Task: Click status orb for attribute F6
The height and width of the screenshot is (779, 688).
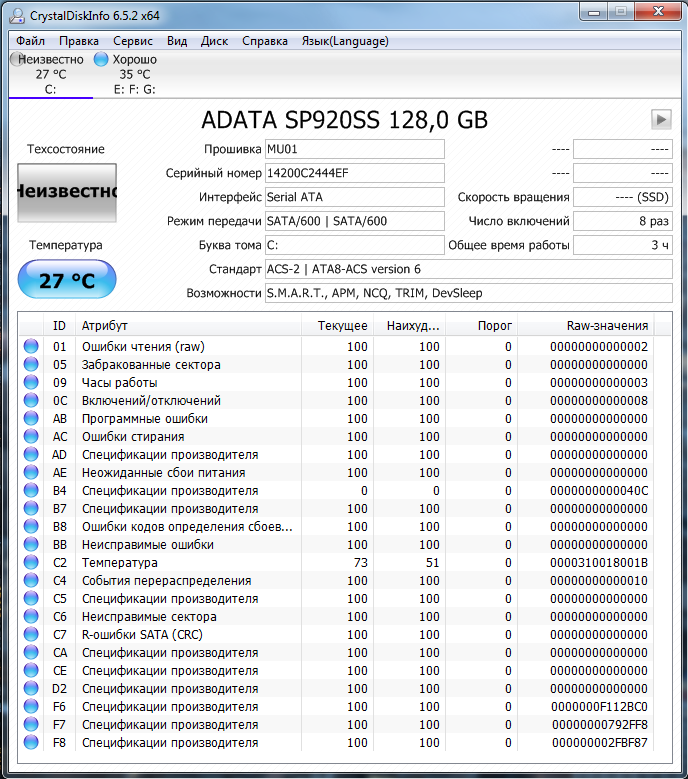Action: (31, 706)
